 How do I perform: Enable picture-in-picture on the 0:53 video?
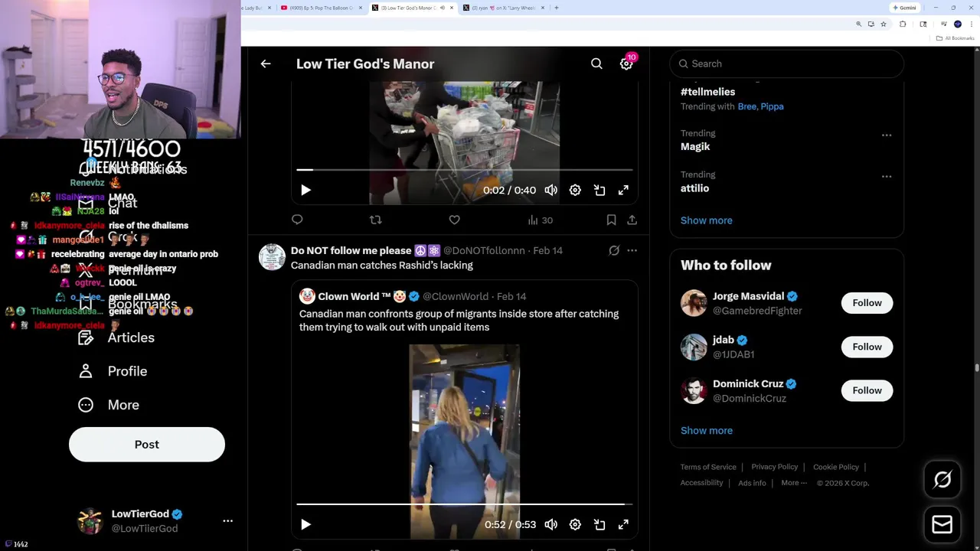(599, 524)
